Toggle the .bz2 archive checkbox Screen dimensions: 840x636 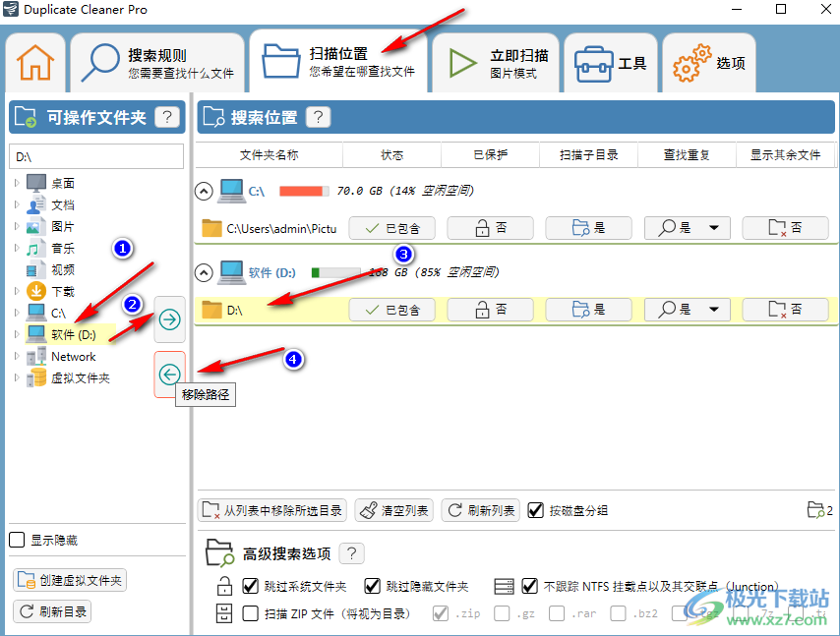(x=619, y=613)
